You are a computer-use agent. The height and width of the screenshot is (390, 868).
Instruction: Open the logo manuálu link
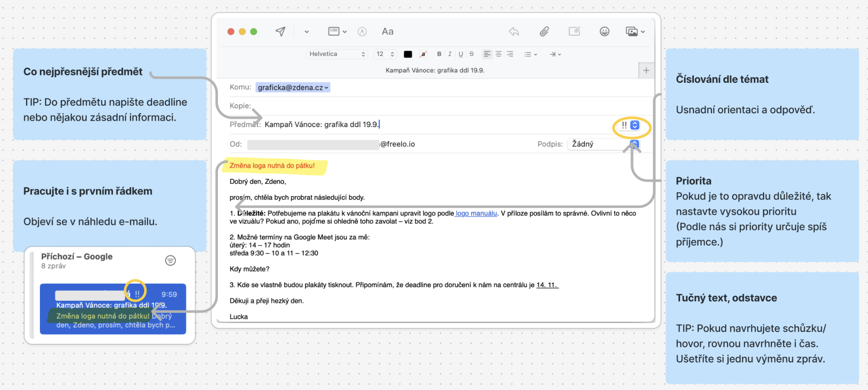click(x=476, y=213)
